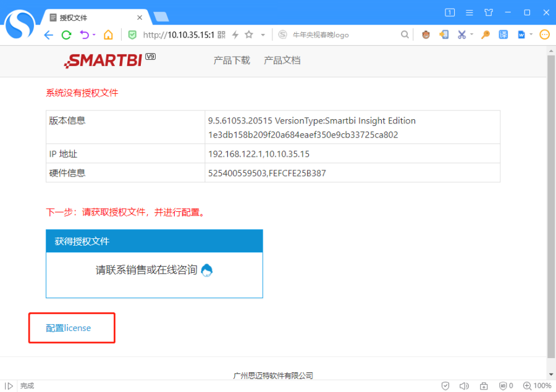Click the orange-and-blue door toolbar icon
Screen dimensions: 556x392
coord(444,35)
